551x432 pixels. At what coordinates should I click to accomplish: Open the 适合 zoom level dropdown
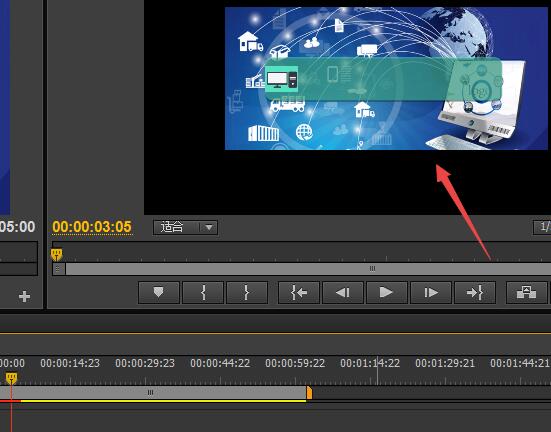click(x=185, y=227)
